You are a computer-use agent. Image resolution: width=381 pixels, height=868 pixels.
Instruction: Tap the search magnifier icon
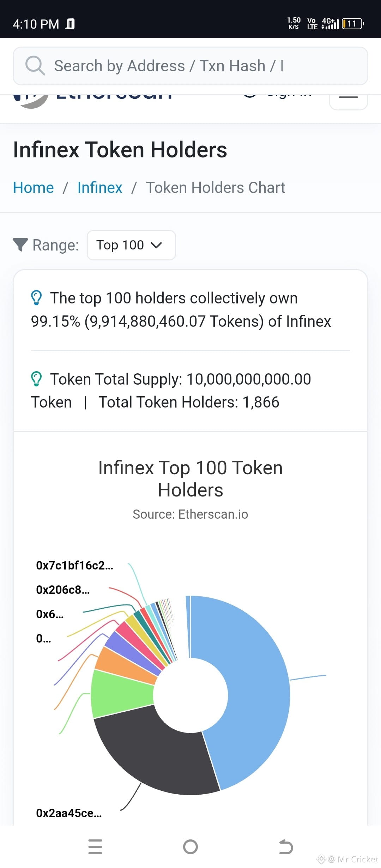[35, 66]
